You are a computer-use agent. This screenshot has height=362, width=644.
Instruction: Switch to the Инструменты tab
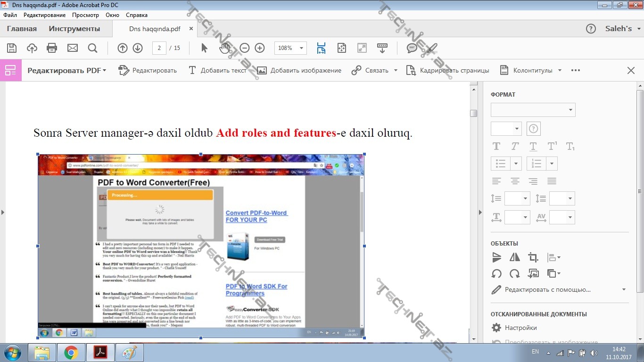click(74, 29)
